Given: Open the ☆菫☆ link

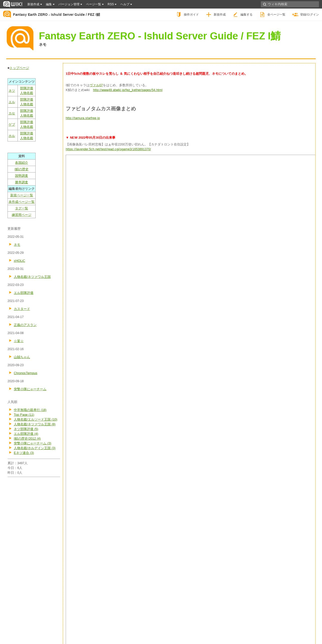Looking at the screenshot, I should 19,341.
